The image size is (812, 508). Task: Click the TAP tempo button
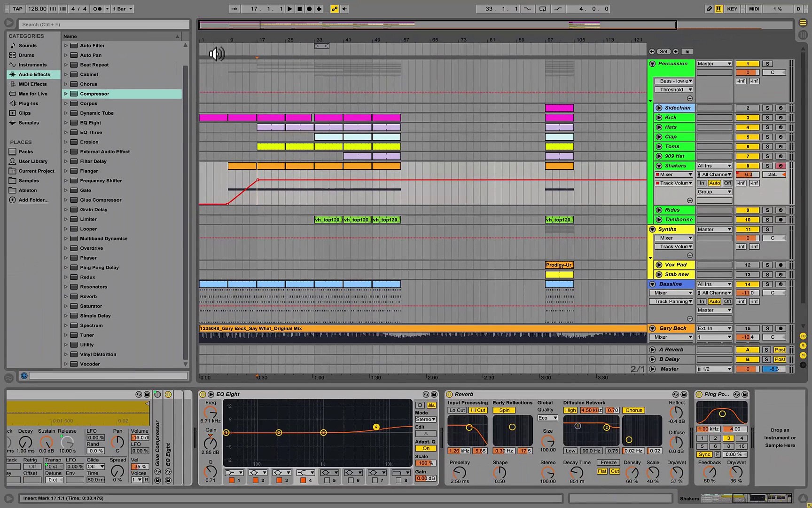click(x=17, y=9)
